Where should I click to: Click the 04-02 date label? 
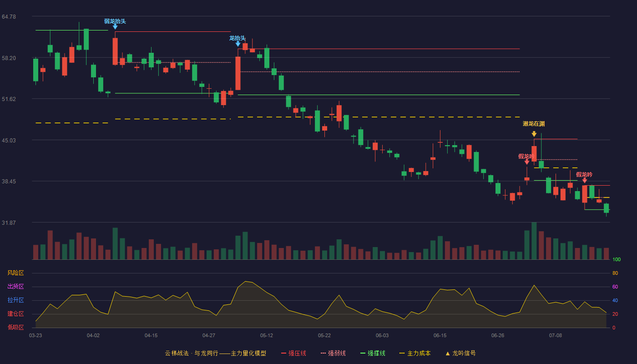click(x=93, y=335)
